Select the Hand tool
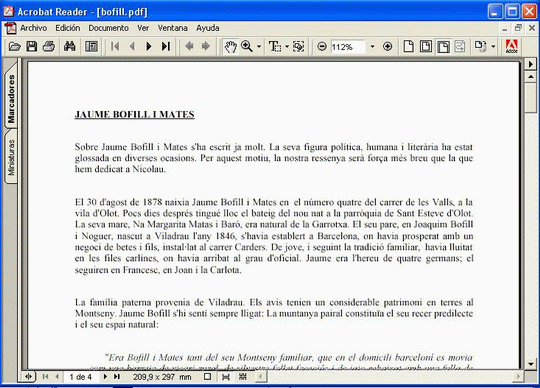Screen dimensions: 540x388 point(230,46)
